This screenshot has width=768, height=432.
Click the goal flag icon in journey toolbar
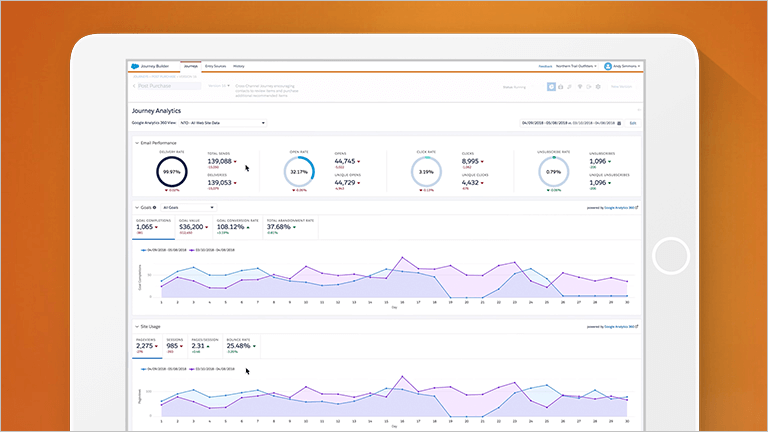(579, 87)
